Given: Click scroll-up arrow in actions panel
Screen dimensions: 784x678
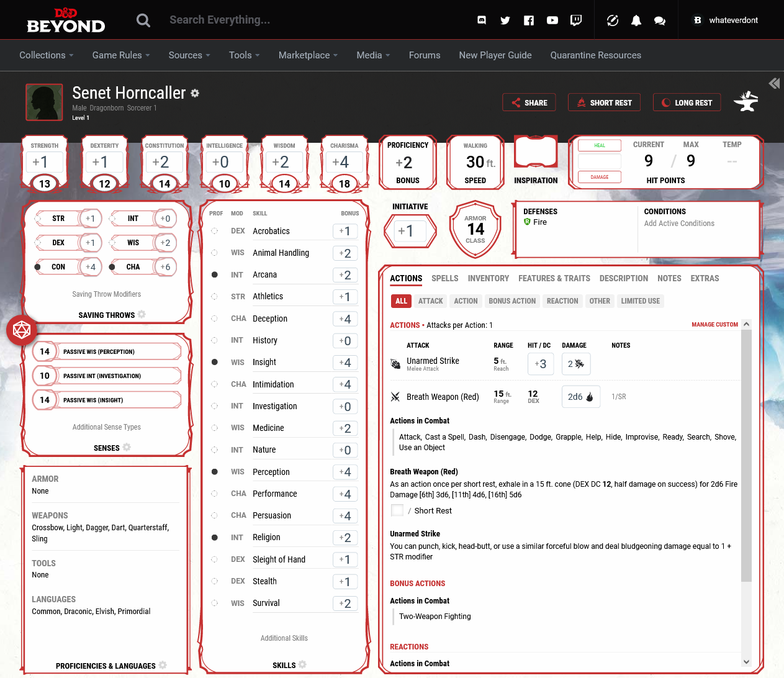Looking at the screenshot, I should [746, 324].
